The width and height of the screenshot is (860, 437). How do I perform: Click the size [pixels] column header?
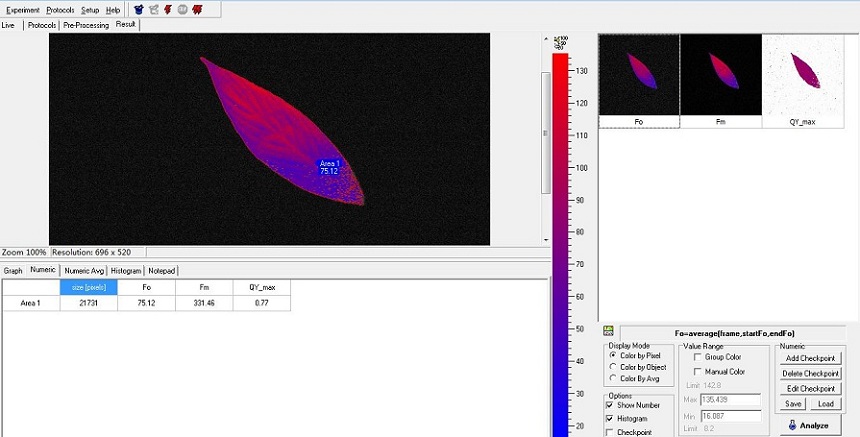tap(88, 287)
